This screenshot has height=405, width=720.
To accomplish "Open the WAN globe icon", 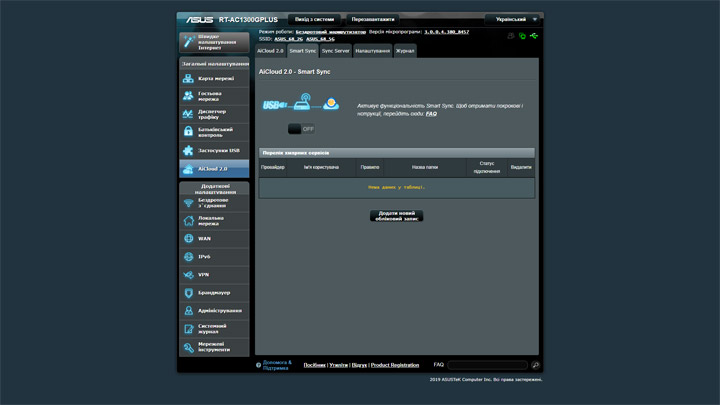I will click(188, 238).
